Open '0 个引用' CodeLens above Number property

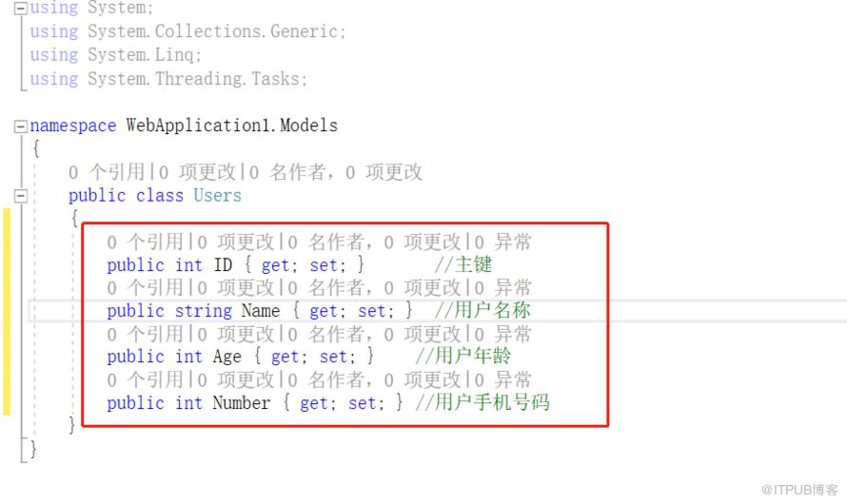pyautogui.click(x=146, y=379)
